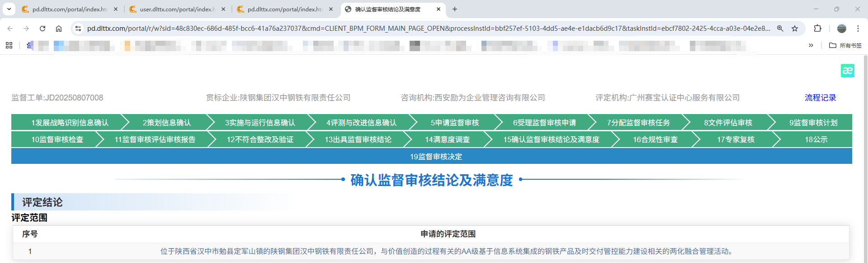The image size is (868, 263).
Task: Select step 8文件评估审核
Action: tap(728, 123)
